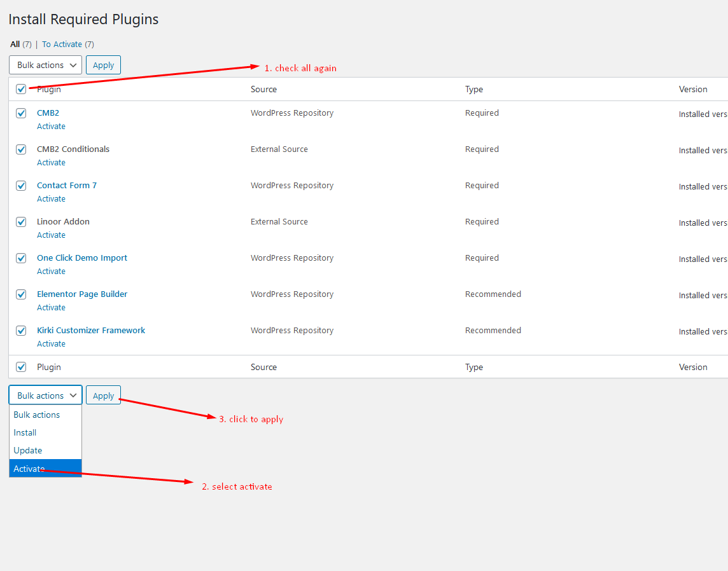Select Update option in dropdown list

(28, 450)
